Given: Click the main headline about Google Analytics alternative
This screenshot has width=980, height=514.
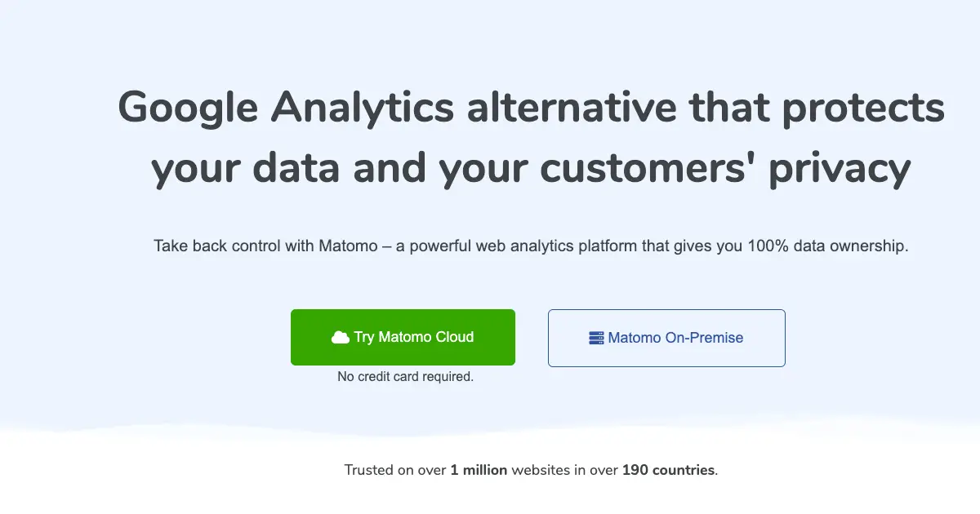Looking at the screenshot, I should 531,137.
